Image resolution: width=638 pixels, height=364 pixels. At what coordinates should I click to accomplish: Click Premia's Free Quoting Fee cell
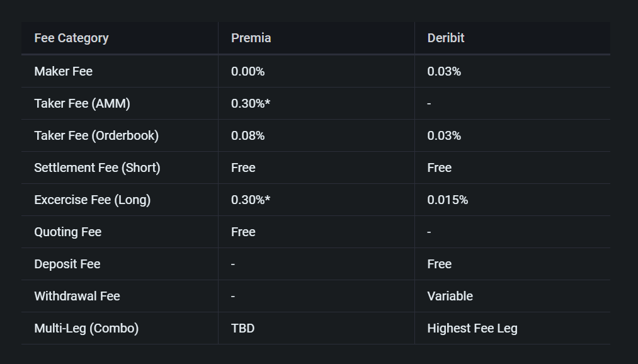click(x=243, y=232)
